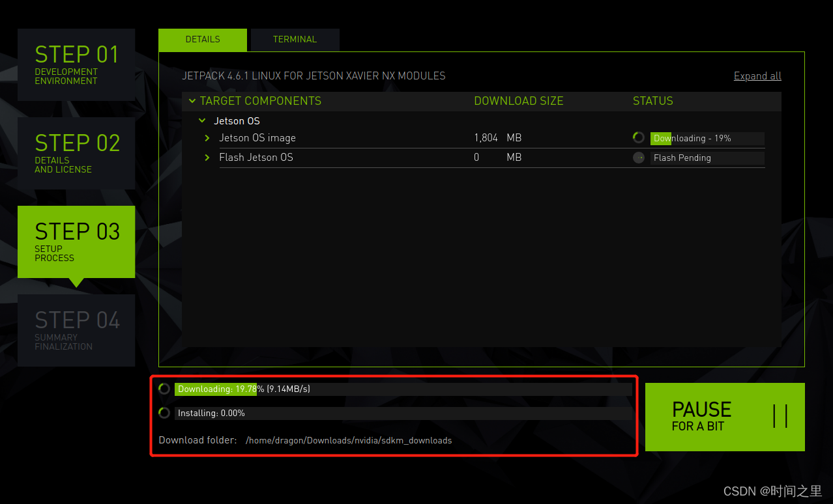
Task: Click the Downloading 19.78% progress bar
Action: [403, 389]
